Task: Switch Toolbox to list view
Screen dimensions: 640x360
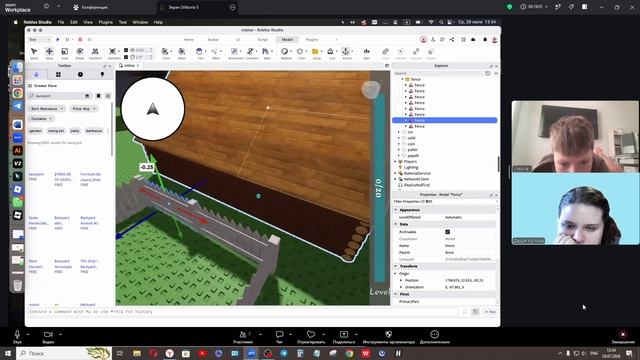Action: point(108,96)
